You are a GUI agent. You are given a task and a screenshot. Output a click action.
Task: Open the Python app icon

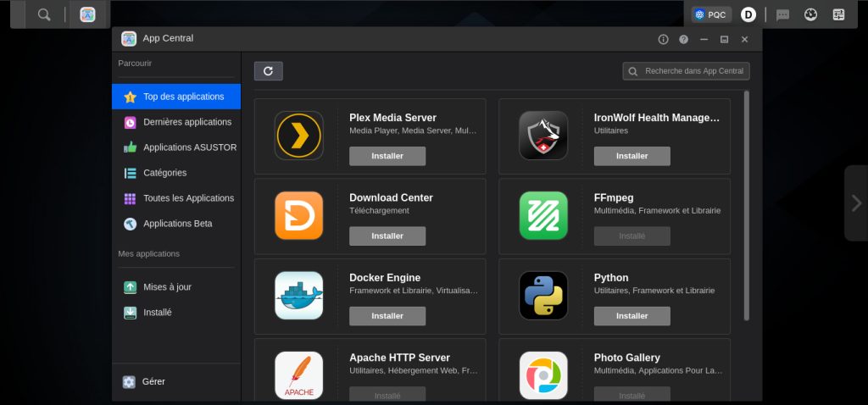[x=543, y=296]
